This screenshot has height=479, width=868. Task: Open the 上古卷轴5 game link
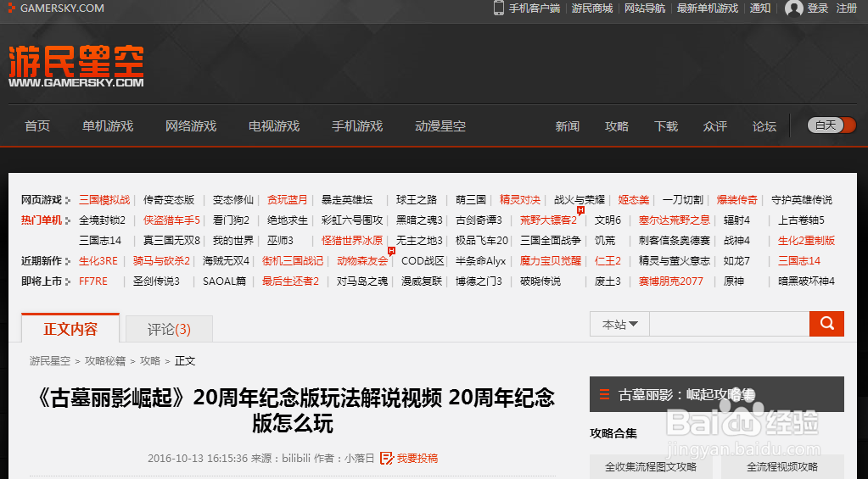pos(802,220)
